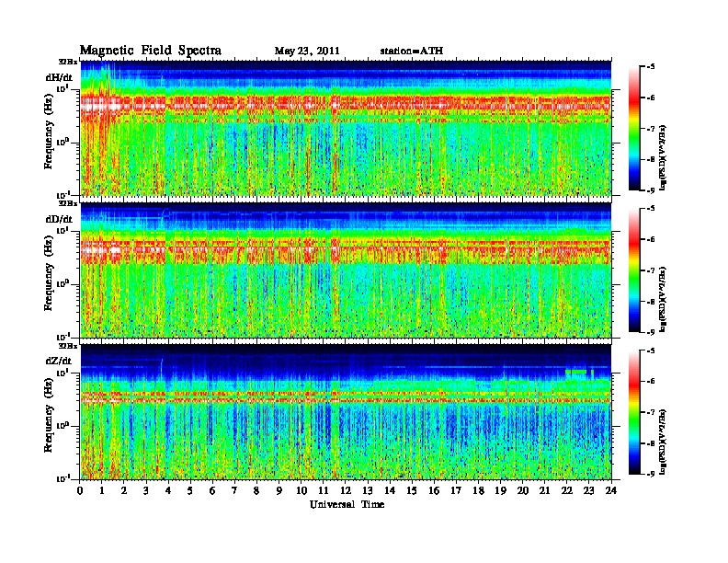728x563 pixels.
Task: Click the "22" hour tick label
Action: pos(567,491)
